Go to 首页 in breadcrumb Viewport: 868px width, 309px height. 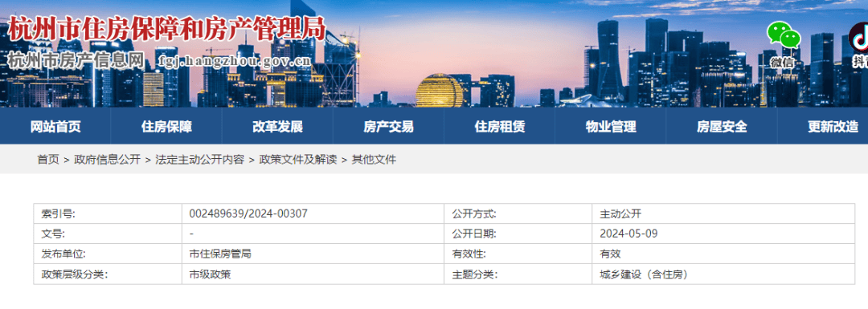[48, 160]
